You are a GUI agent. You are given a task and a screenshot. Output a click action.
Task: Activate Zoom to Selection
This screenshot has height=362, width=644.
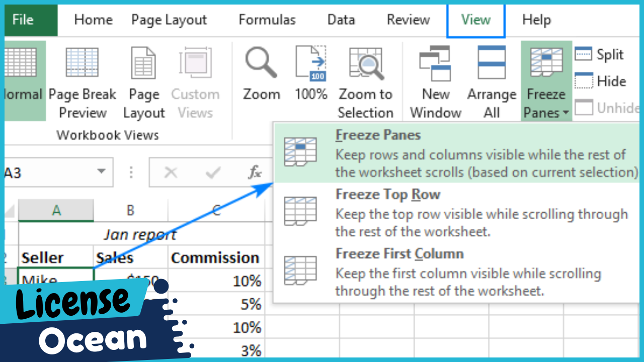click(366, 63)
